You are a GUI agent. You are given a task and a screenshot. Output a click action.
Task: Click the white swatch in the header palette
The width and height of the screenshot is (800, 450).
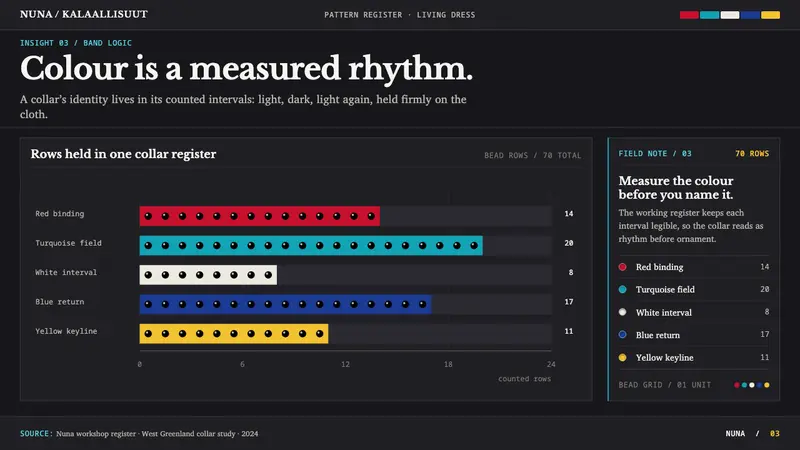click(730, 15)
